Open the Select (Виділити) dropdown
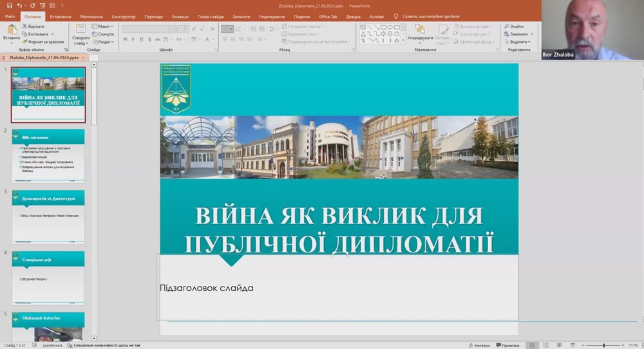The height and width of the screenshot is (349, 644). click(518, 42)
